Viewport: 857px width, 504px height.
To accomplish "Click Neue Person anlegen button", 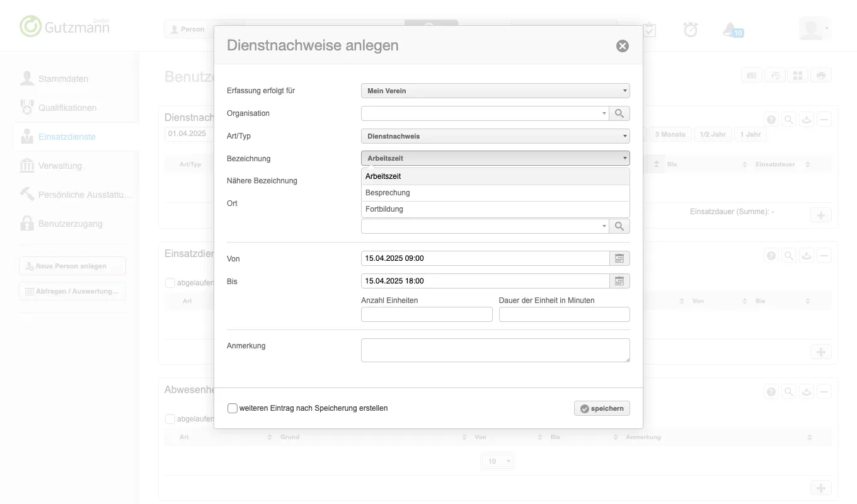I will [x=72, y=266].
